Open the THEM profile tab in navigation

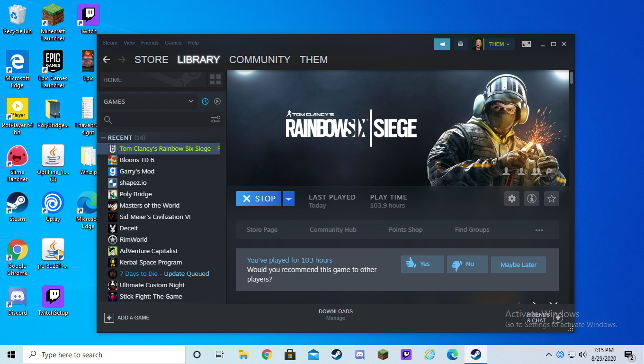313,59
